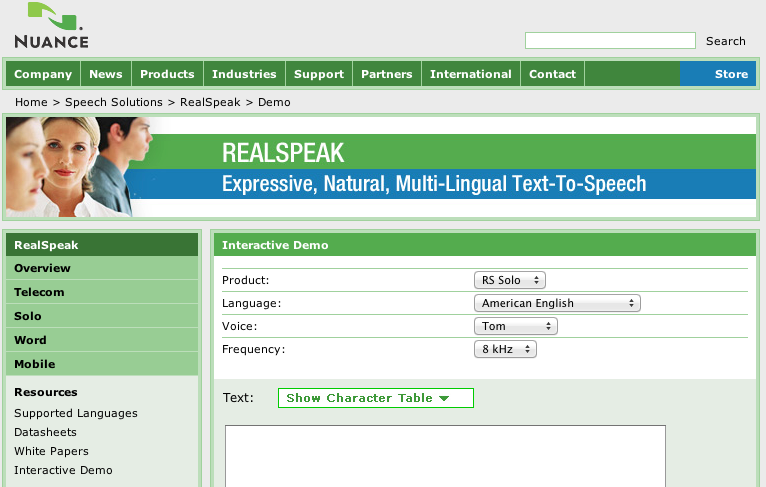
Task: Open the Solo sidebar item
Action: coord(102,316)
